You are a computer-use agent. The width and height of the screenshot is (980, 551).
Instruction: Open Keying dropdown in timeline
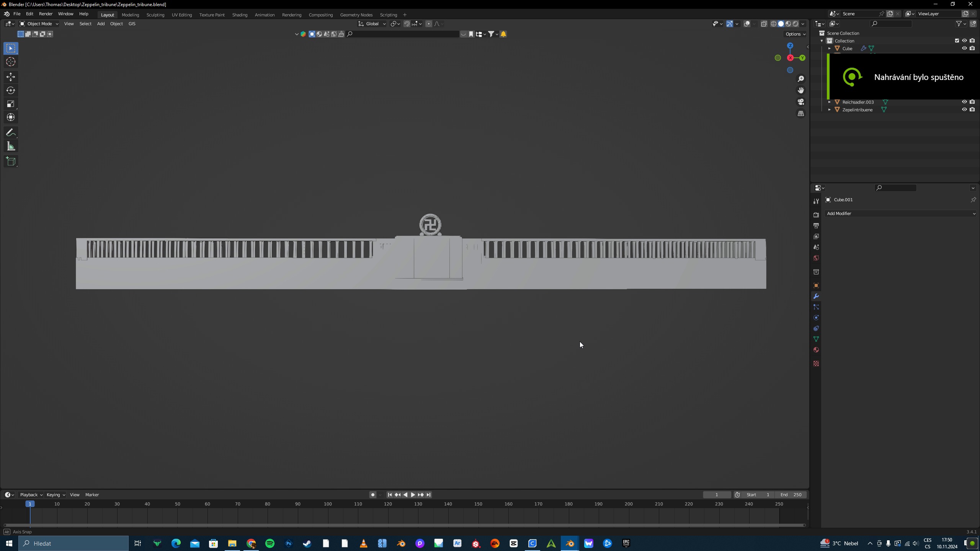(56, 495)
